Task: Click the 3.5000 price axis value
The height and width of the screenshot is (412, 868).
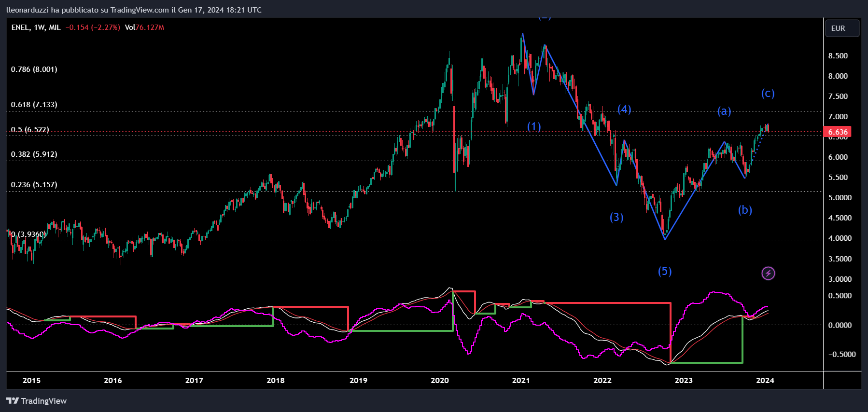Action: [x=840, y=259]
